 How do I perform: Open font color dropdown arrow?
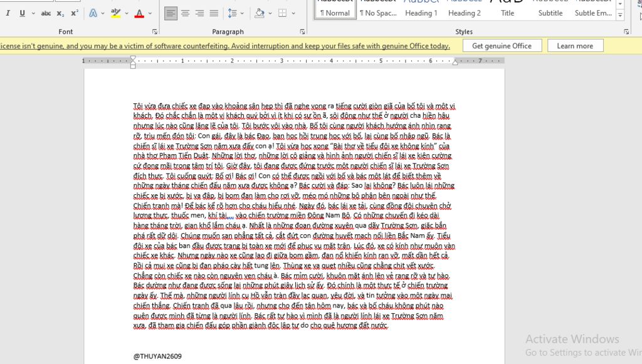point(150,13)
